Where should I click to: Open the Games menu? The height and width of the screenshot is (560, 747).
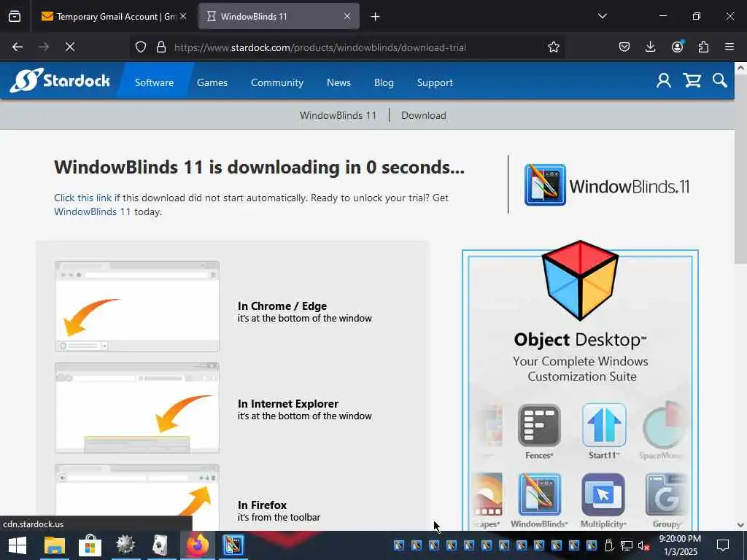(x=212, y=82)
